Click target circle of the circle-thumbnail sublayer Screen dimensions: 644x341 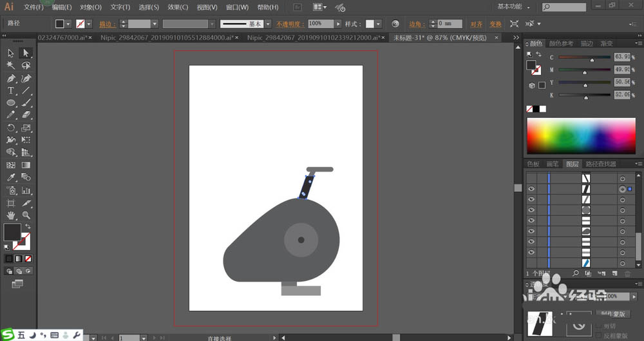(x=623, y=210)
